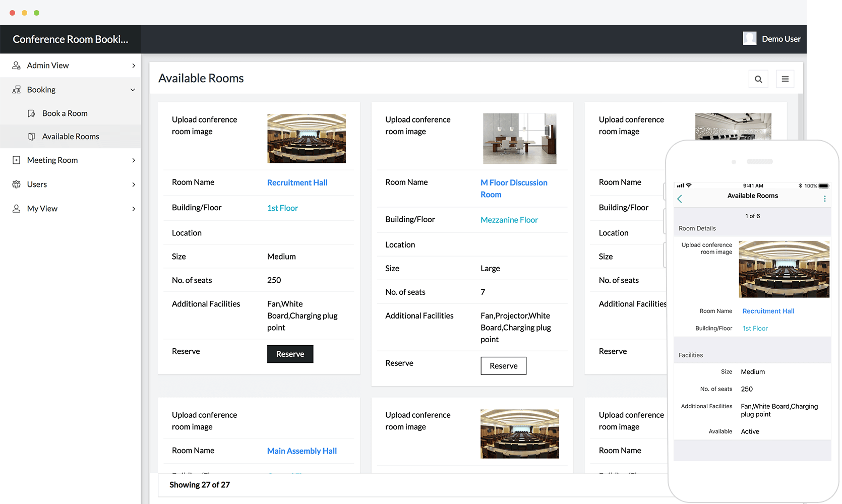Click the Booking sidebar icon
842x504 pixels.
click(x=16, y=90)
